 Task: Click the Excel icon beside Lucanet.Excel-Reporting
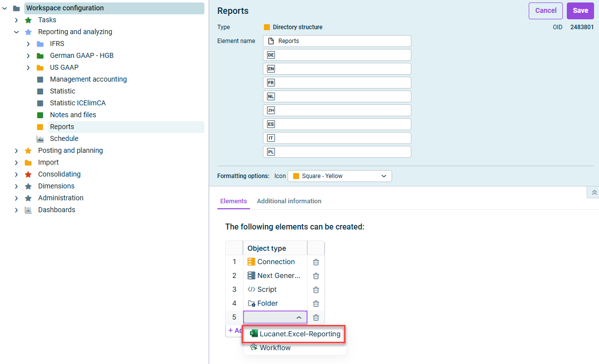coord(253,334)
